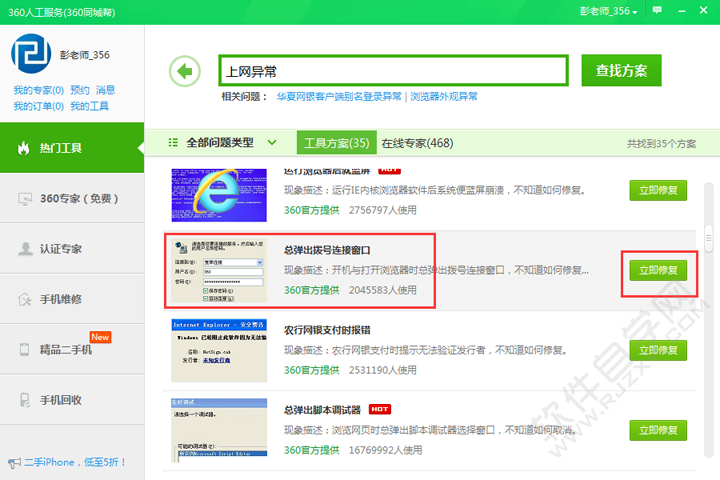Click the 360 user avatar logo
720x480 pixels.
(31, 53)
